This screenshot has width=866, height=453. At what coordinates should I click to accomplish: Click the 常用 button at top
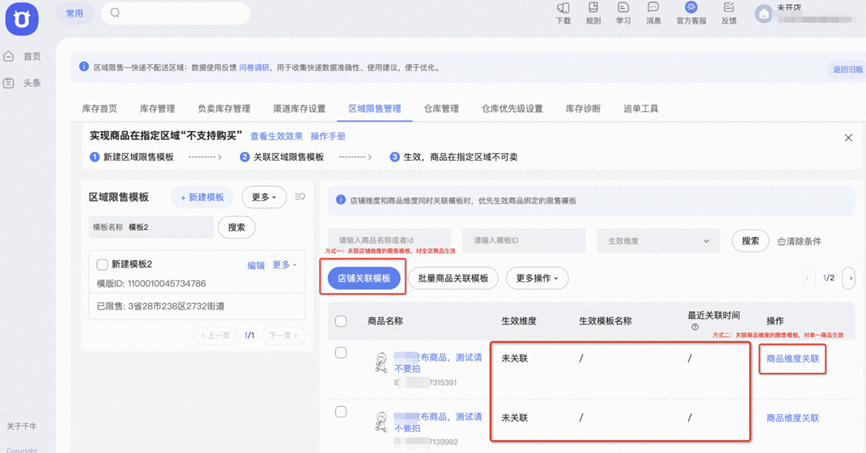[x=75, y=13]
